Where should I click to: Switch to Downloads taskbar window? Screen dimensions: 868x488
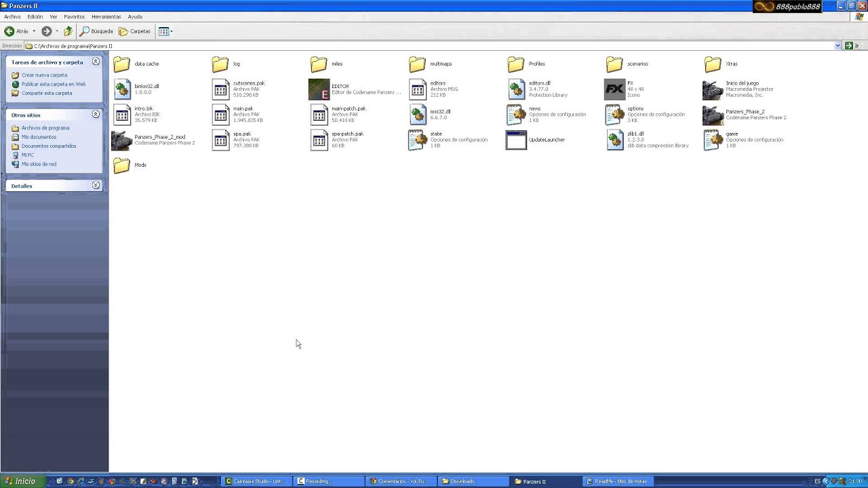click(x=472, y=481)
